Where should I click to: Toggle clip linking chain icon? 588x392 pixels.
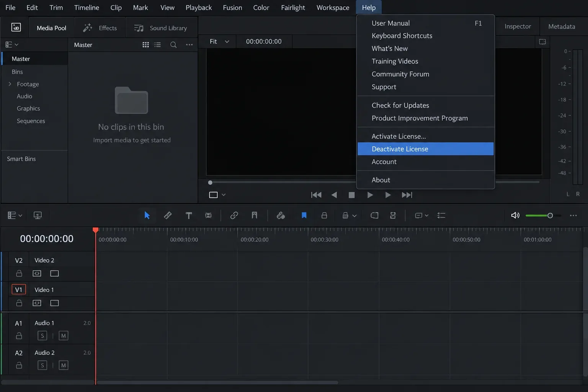tap(234, 216)
